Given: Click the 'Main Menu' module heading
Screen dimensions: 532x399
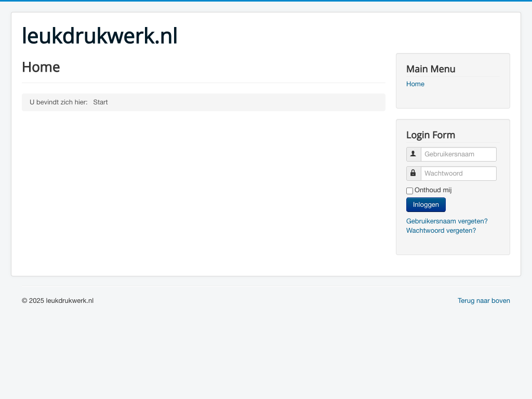Looking at the screenshot, I should tap(431, 69).
